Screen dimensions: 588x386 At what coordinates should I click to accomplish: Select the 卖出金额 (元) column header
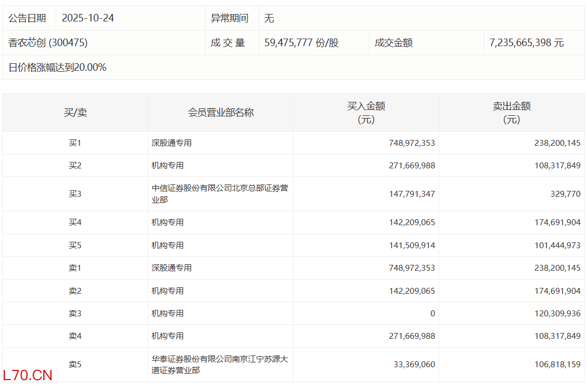(x=511, y=113)
